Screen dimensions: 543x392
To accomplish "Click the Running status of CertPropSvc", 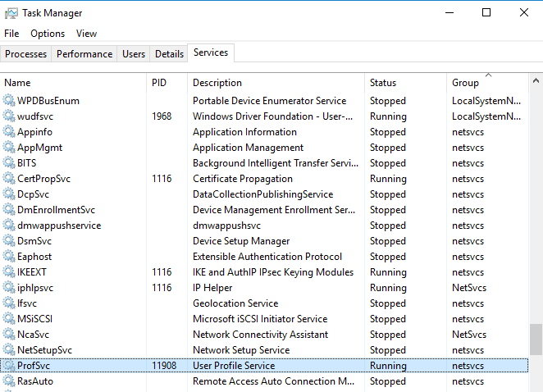I will [388, 179].
